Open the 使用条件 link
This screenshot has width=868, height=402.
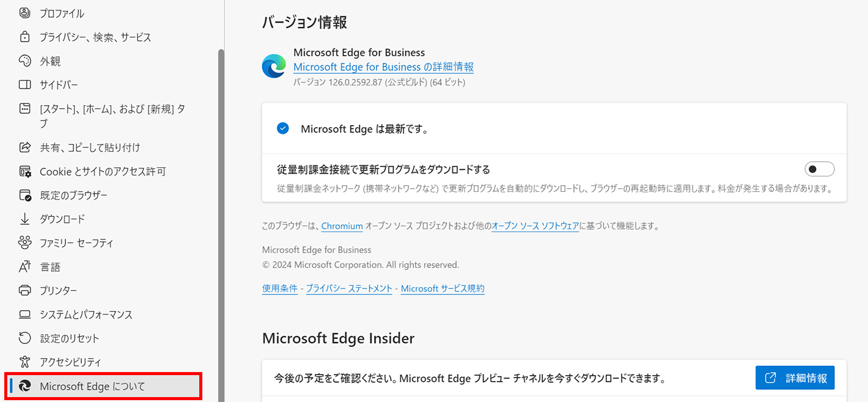click(x=280, y=288)
